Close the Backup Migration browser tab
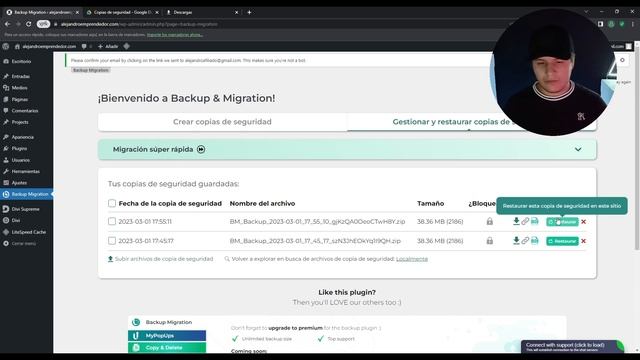The width and height of the screenshot is (640, 360). tap(77, 12)
